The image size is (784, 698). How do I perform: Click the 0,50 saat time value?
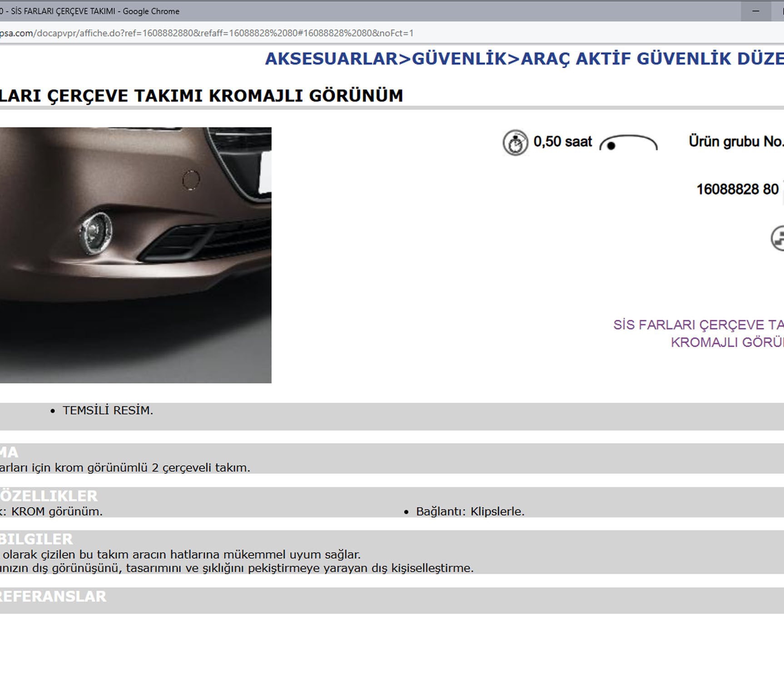[x=563, y=141]
